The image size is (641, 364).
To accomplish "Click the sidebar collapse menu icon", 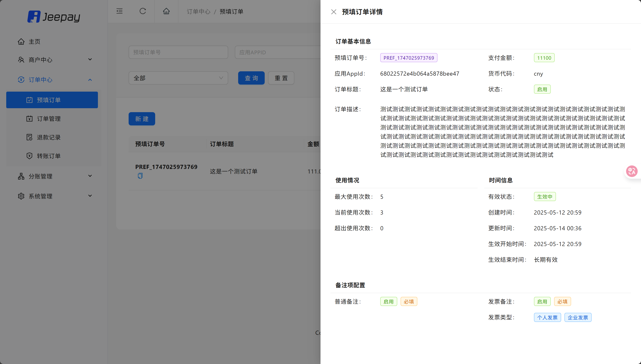I will coord(119,11).
